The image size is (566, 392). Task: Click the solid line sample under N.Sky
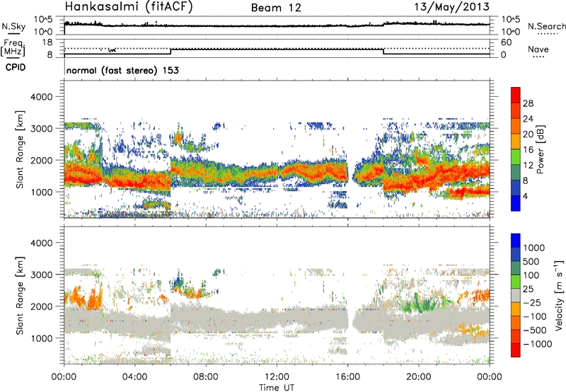[x=13, y=33]
